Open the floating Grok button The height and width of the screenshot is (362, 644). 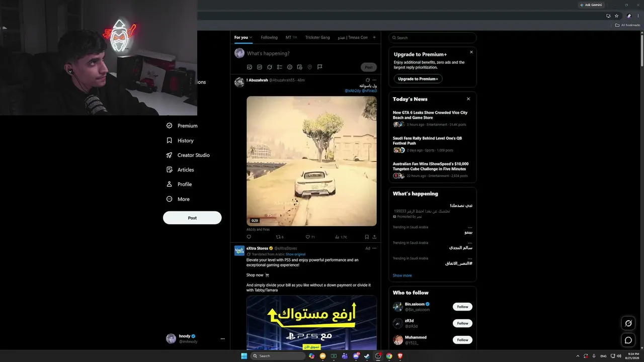[628, 323]
